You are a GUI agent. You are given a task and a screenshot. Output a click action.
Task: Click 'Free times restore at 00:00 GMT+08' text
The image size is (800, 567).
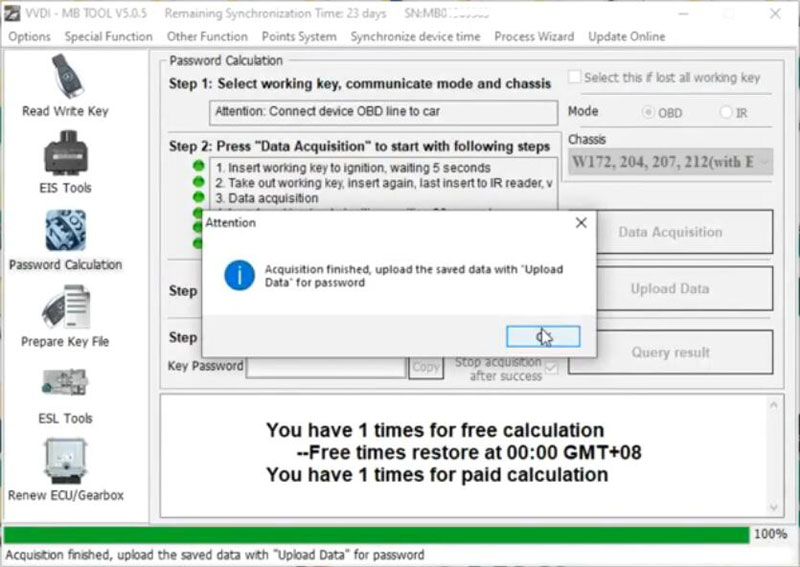pyautogui.click(x=469, y=452)
